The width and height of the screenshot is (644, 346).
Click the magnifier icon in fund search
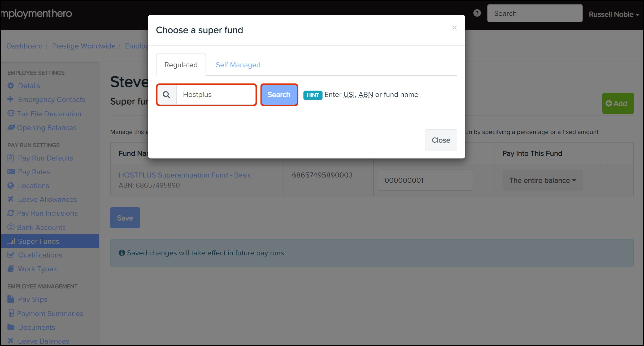tap(166, 95)
